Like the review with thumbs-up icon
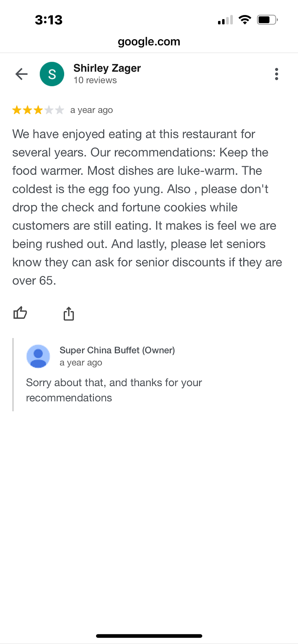298x644 pixels. point(20,313)
